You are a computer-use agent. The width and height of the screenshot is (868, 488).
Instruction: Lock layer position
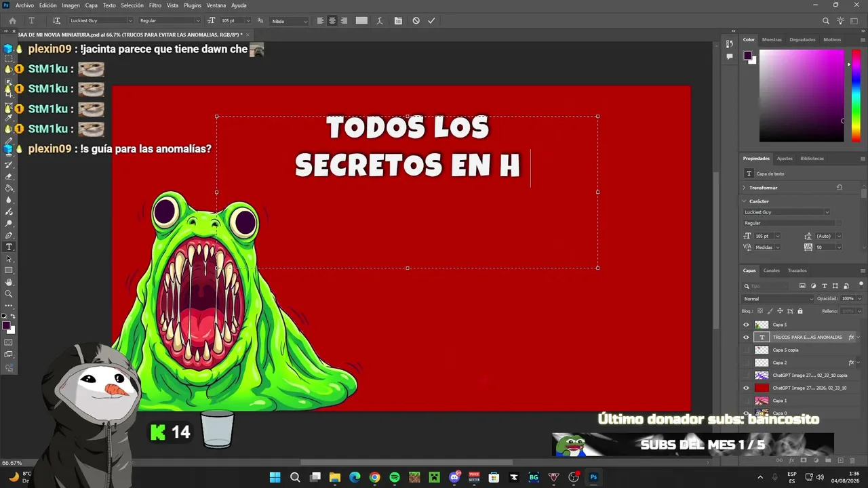point(780,311)
